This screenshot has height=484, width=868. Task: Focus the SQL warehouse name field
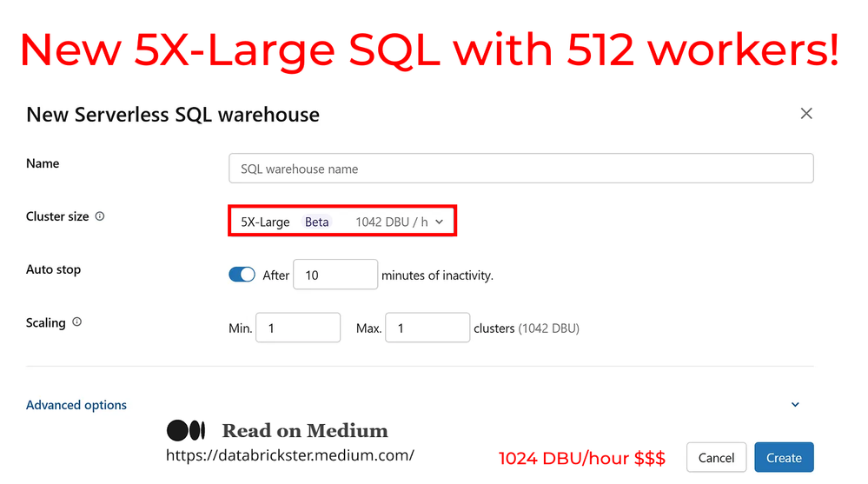[520, 169]
